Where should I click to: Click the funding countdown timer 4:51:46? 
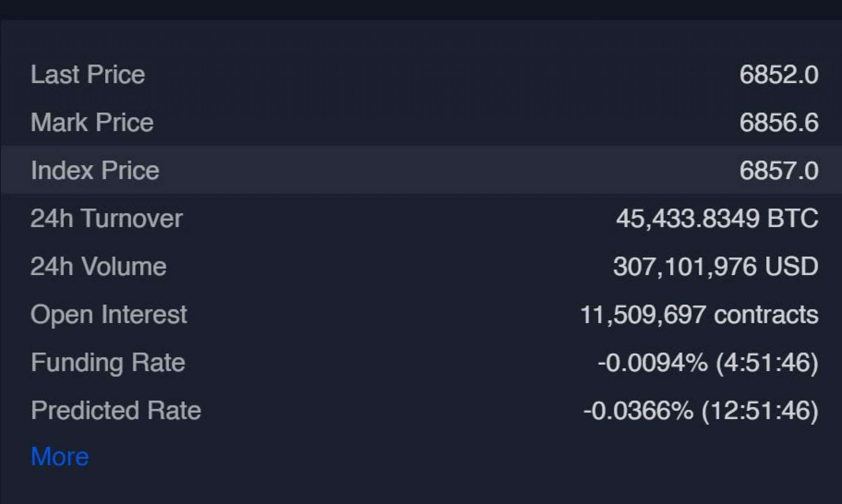tap(767, 363)
